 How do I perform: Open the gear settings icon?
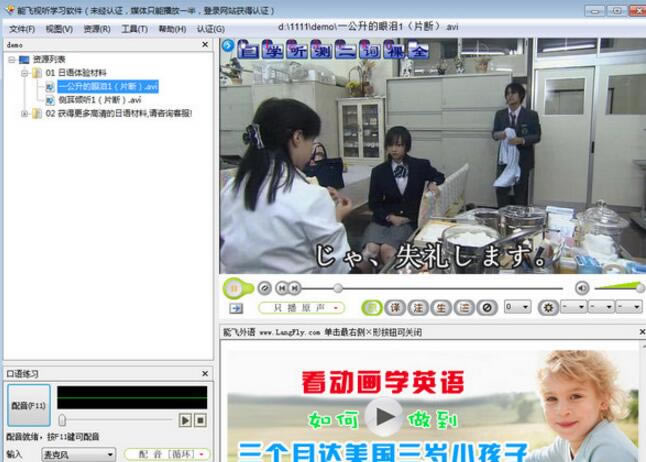click(x=548, y=307)
